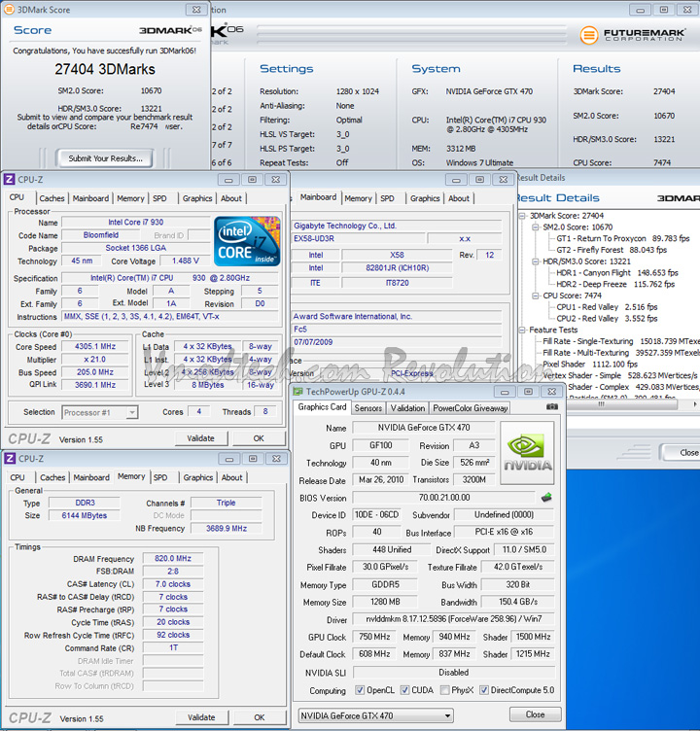
Task: Select the Pixel Shader result row
Action: coord(590,365)
